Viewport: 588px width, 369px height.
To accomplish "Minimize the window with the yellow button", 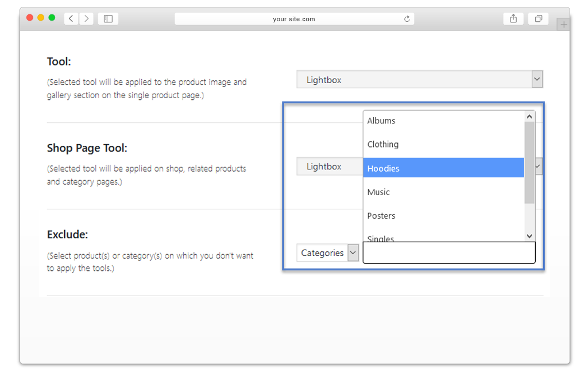I will pyautogui.click(x=41, y=18).
